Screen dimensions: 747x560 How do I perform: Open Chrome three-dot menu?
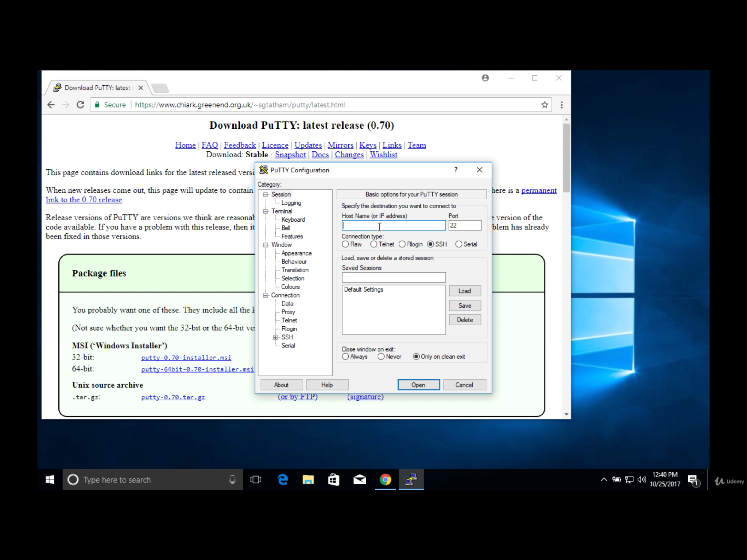[562, 105]
